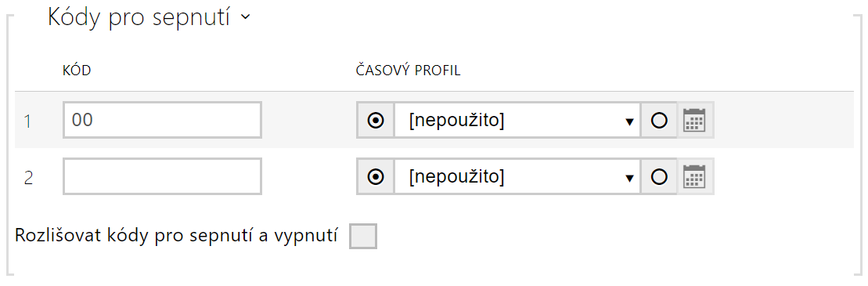Viewport: 868px width, 286px height.
Task: Enable Rozlišovat kódy pro sepnutí a vypnutí checkbox
Action: click(363, 236)
